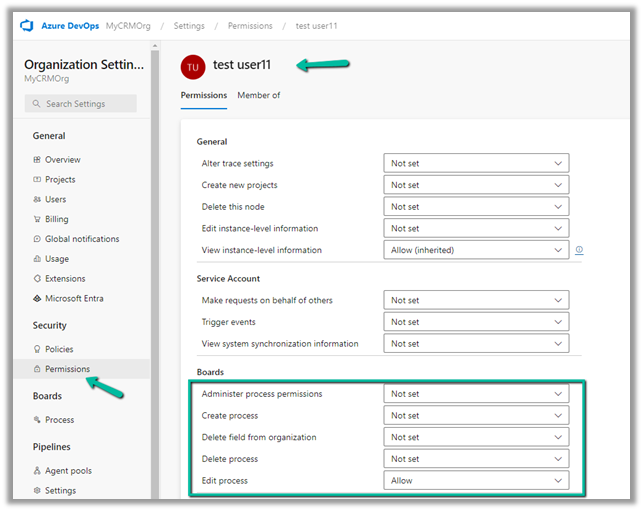The height and width of the screenshot is (511, 643).
Task: Click the Users icon in sidebar
Action: click(x=37, y=200)
